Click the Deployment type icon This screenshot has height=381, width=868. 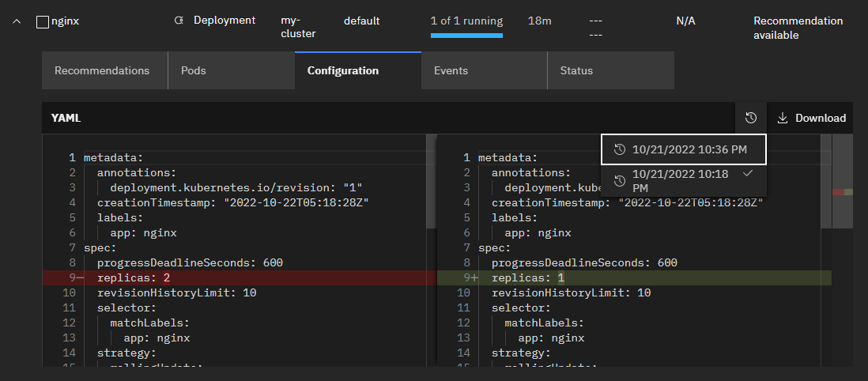pyautogui.click(x=179, y=21)
